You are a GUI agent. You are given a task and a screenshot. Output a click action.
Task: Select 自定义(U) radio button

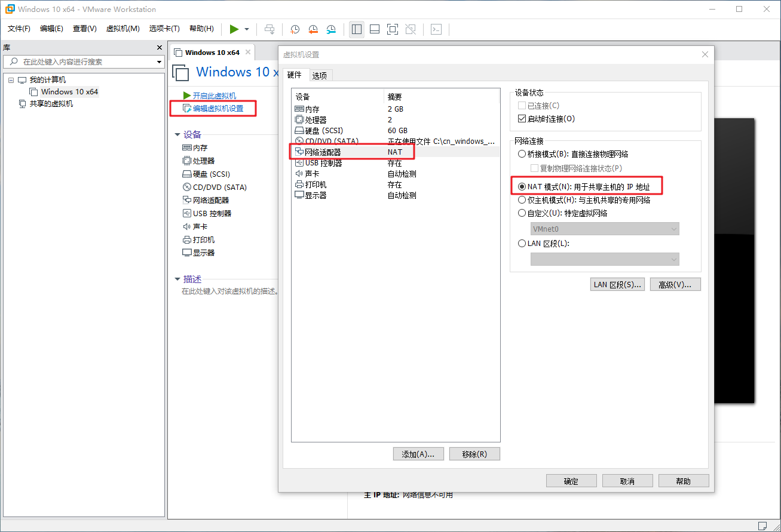522,213
